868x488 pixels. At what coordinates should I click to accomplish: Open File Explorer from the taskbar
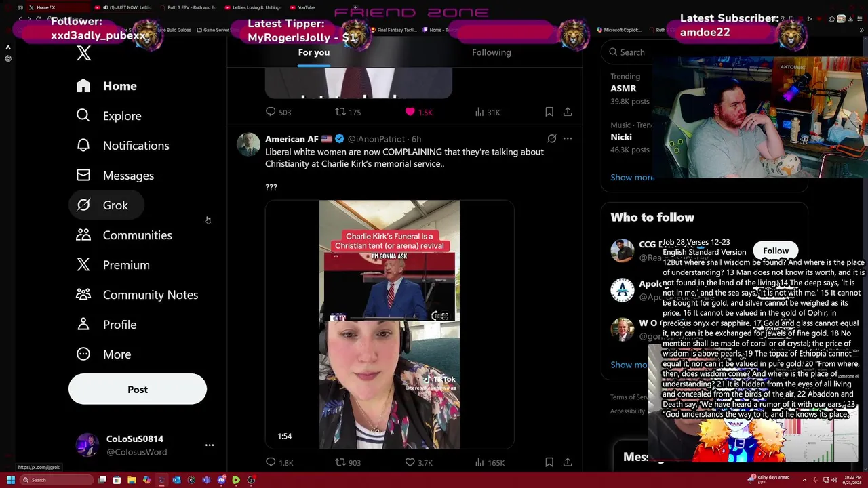click(x=132, y=480)
